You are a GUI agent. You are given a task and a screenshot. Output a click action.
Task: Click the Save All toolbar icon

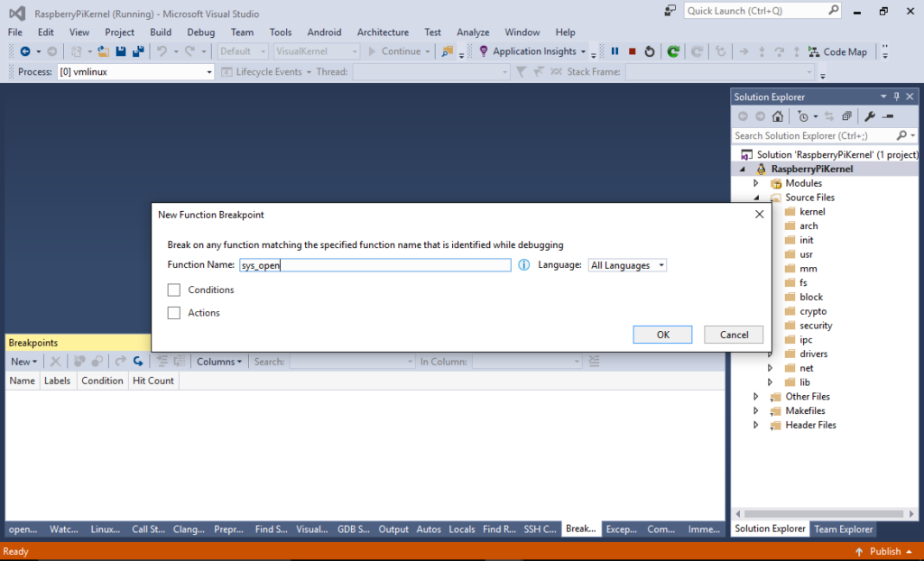coord(138,51)
